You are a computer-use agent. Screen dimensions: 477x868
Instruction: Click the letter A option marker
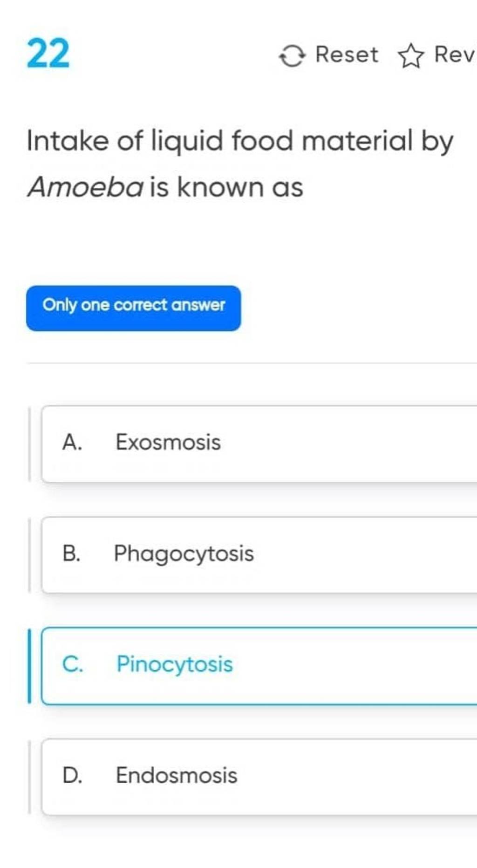(x=72, y=442)
